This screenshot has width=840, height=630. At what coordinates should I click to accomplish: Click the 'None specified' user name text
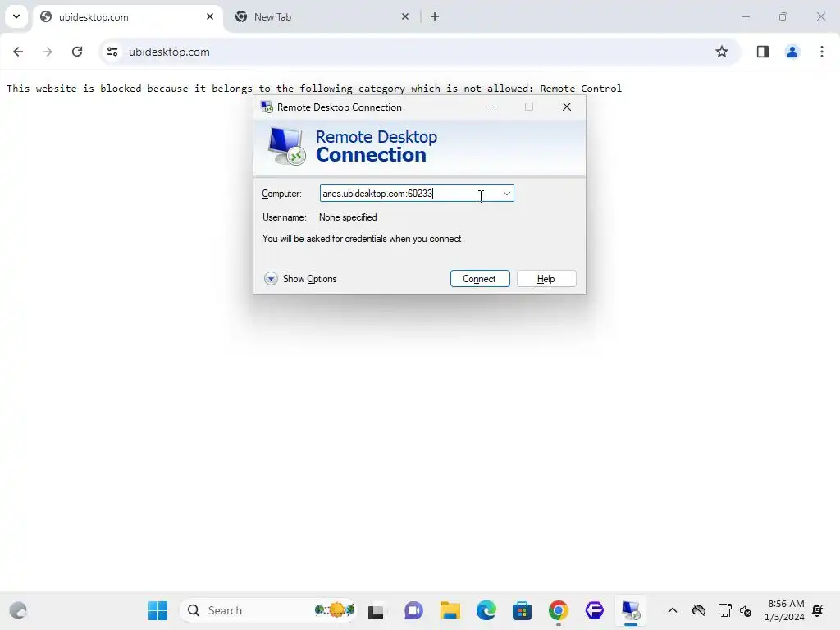[x=348, y=217]
